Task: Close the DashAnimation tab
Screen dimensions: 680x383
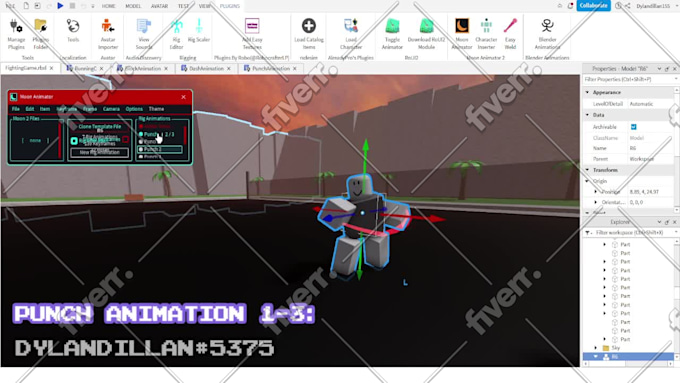Action: 229,69
